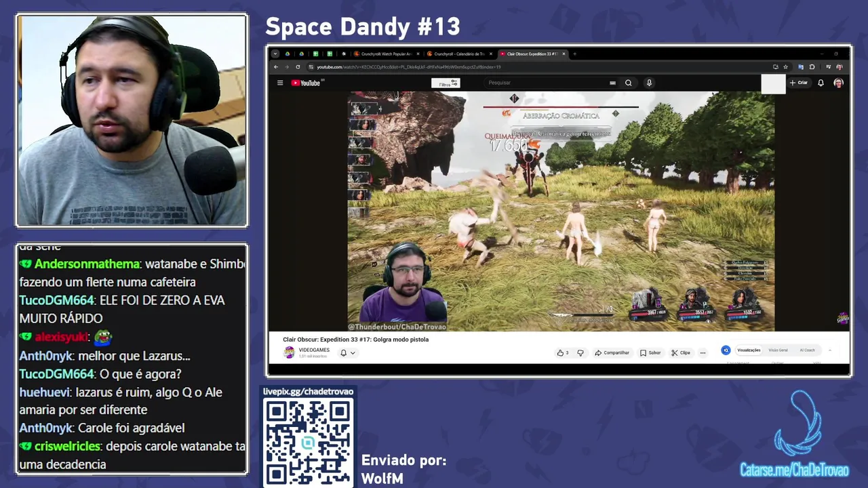Open the VIDEOGAMES channel name link
This screenshot has width=868, height=488.
pyautogui.click(x=314, y=350)
